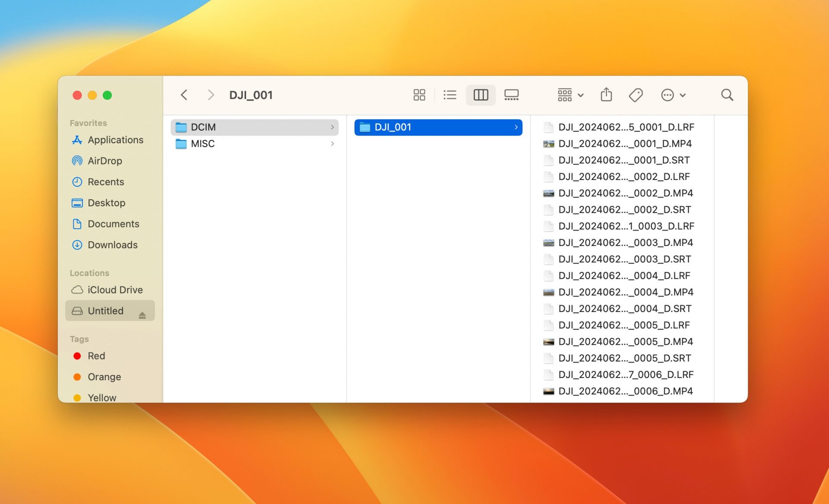The height and width of the screenshot is (504, 829).
Task: Switch to icon grid view
Action: (419, 95)
